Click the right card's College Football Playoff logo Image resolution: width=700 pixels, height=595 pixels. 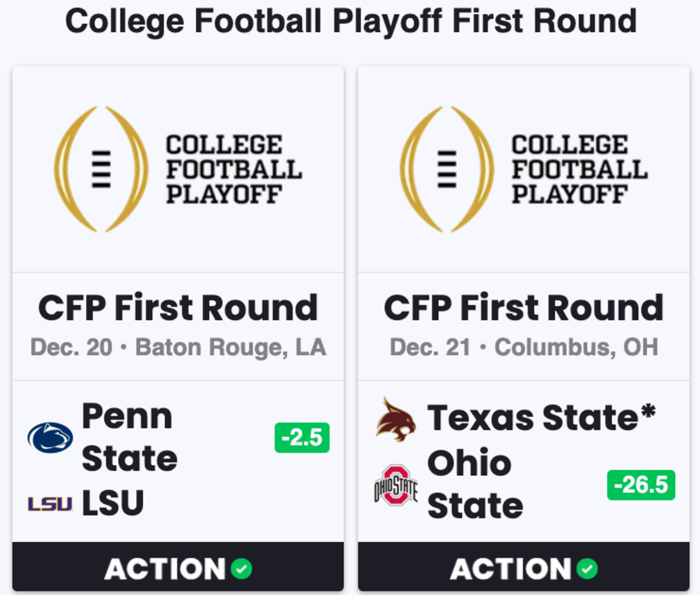click(x=524, y=169)
